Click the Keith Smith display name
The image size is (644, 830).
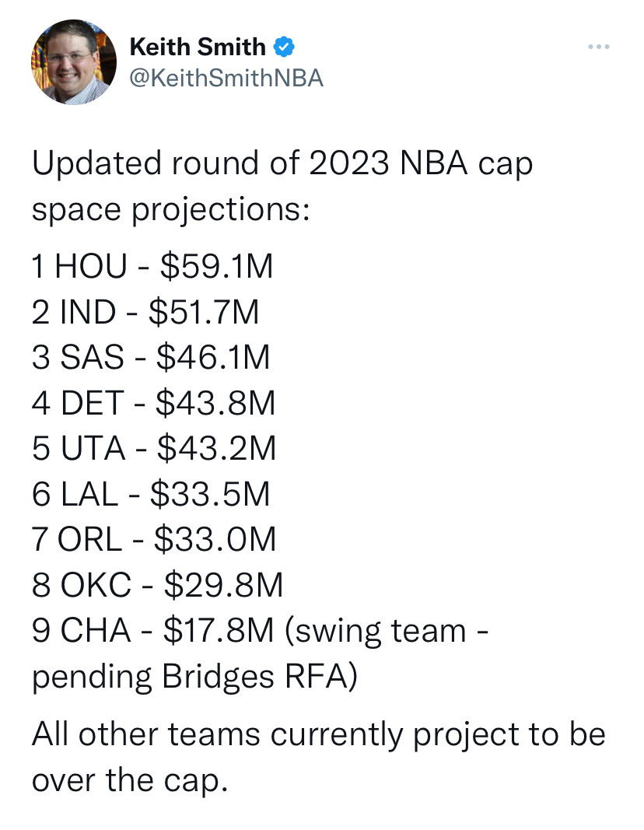[198, 47]
